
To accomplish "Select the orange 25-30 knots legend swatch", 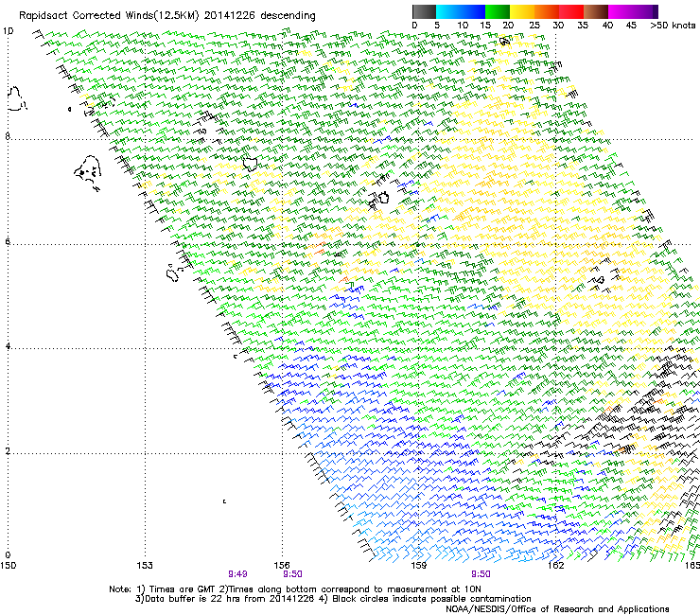I will click(547, 11).
